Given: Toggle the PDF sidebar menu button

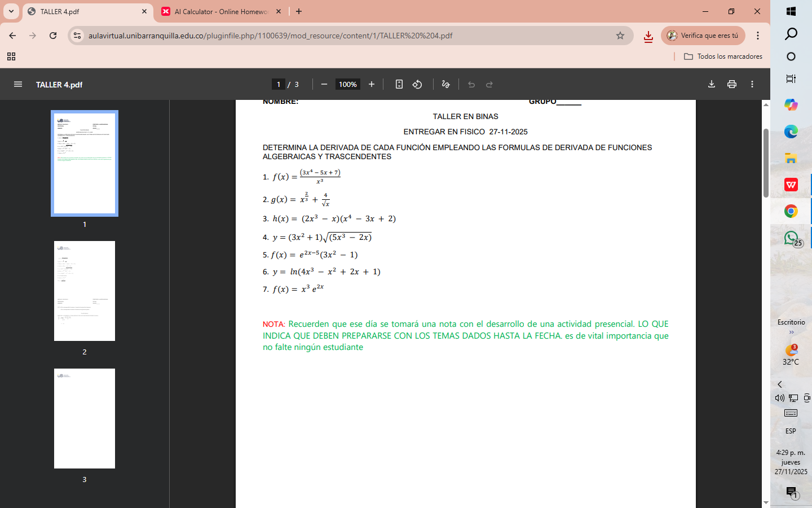Looking at the screenshot, I should coord(18,85).
